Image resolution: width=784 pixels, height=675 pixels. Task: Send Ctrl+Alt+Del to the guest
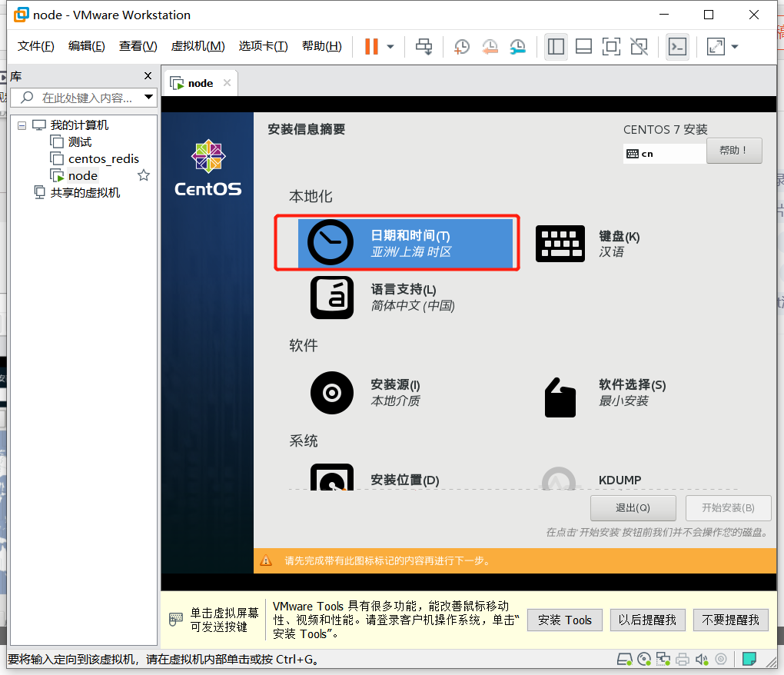point(424,47)
